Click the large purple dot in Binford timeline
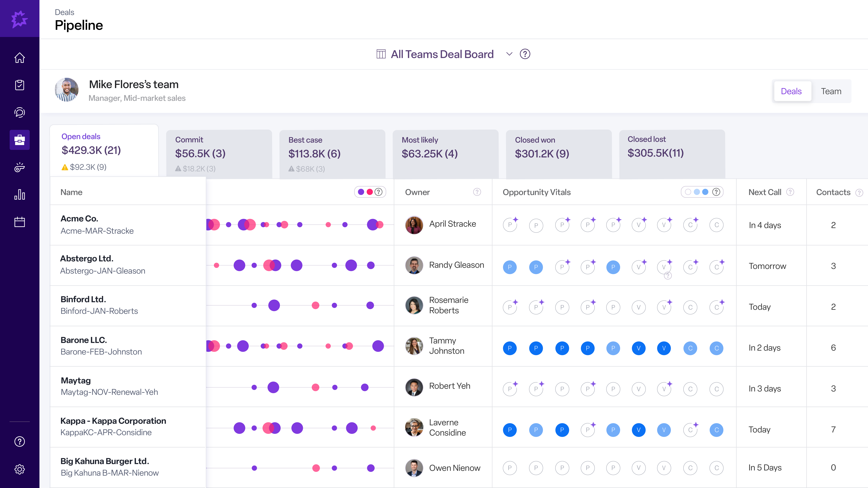This screenshot has height=488, width=868. (274, 305)
